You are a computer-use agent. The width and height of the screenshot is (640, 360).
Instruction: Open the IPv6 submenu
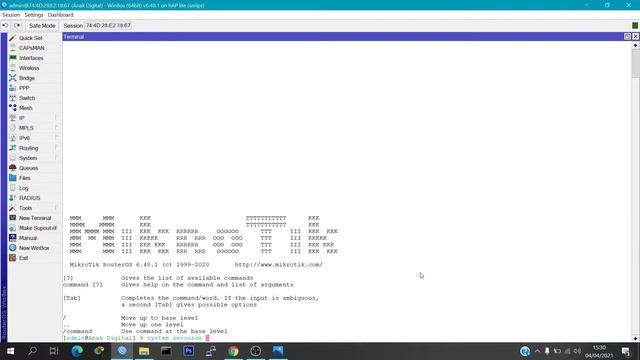[24, 138]
